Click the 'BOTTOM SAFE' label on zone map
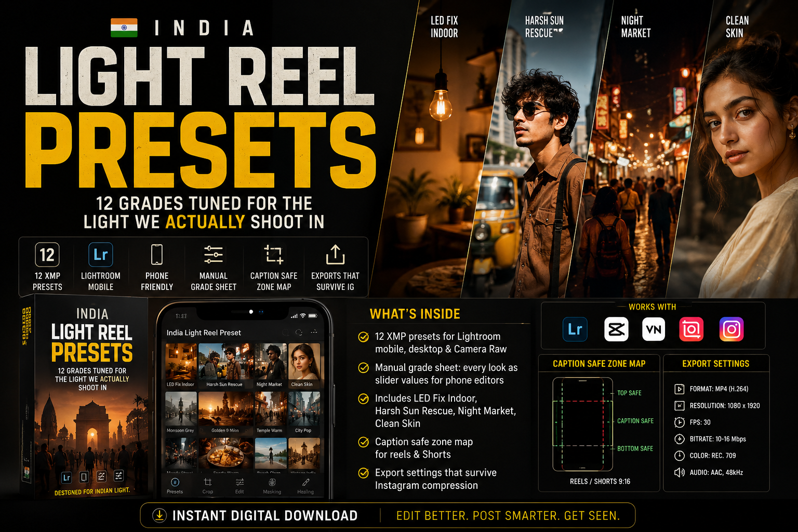 (635, 448)
